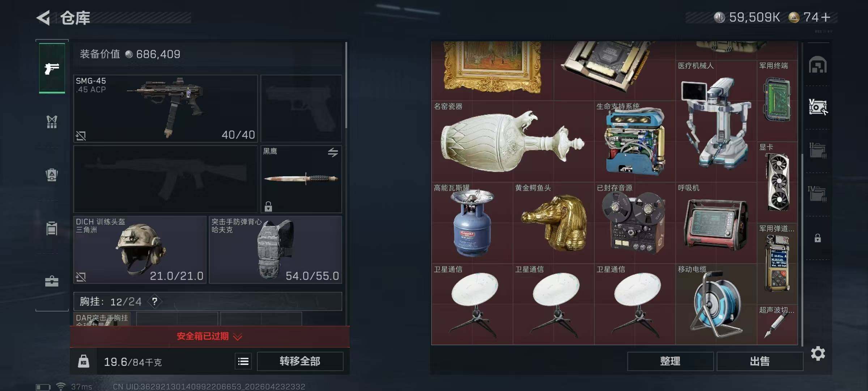This screenshot has height=391, width=868.
Task: Swap melee weapon using 黑鹰 swap arrows
Action: click(x=333, y=152)
